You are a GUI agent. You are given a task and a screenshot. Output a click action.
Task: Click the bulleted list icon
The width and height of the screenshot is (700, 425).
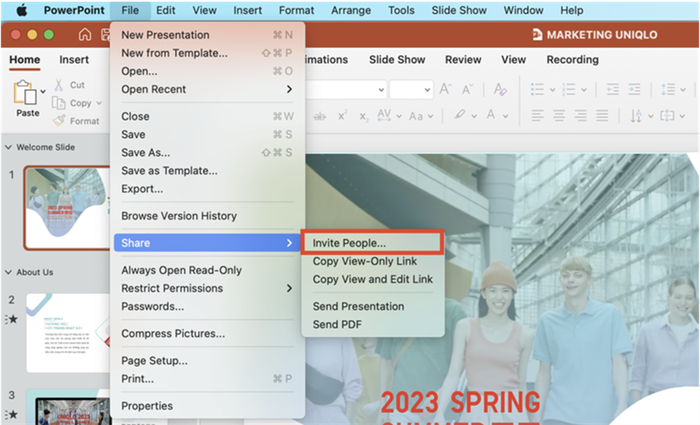[x=537, y=89]
